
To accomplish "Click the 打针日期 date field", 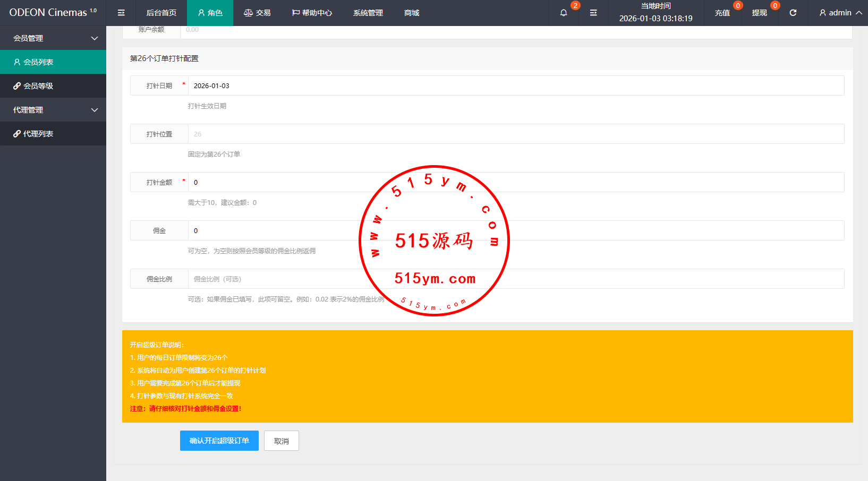I will pyautogui.click(x=515, y=85).
